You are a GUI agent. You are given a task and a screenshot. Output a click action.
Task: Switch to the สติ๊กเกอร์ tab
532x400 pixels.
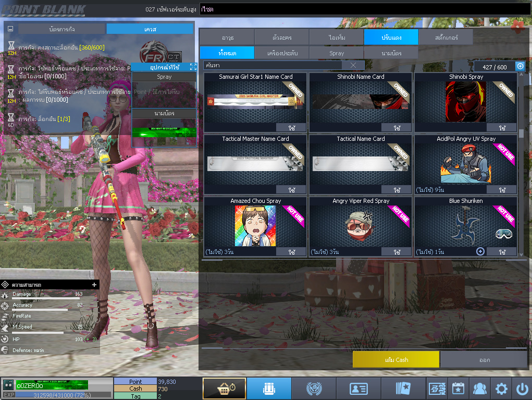(446, 38)
